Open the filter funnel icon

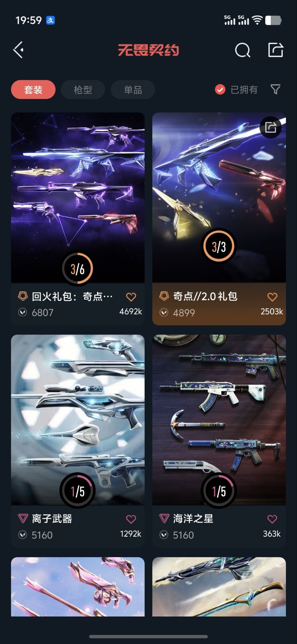click(276, 89)
